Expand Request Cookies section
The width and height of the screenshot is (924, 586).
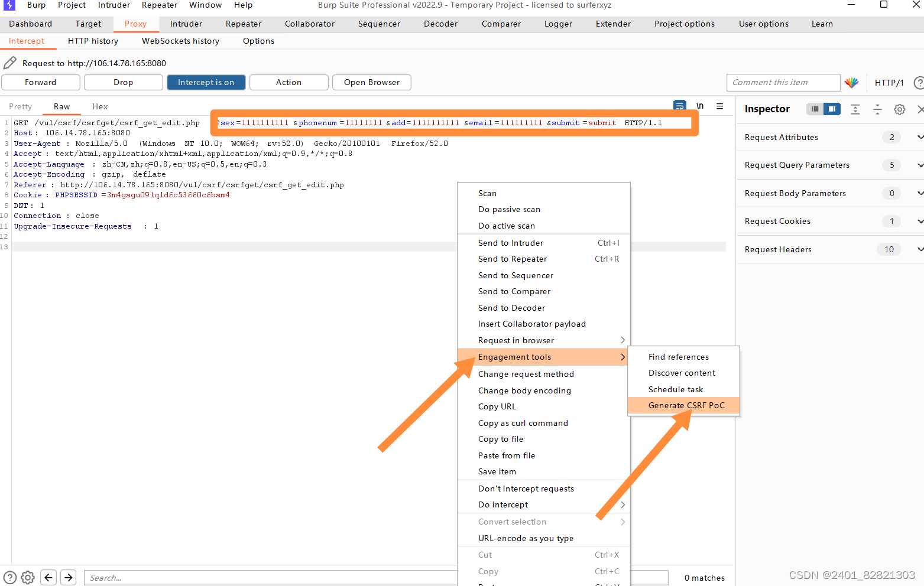click(920, 221)
